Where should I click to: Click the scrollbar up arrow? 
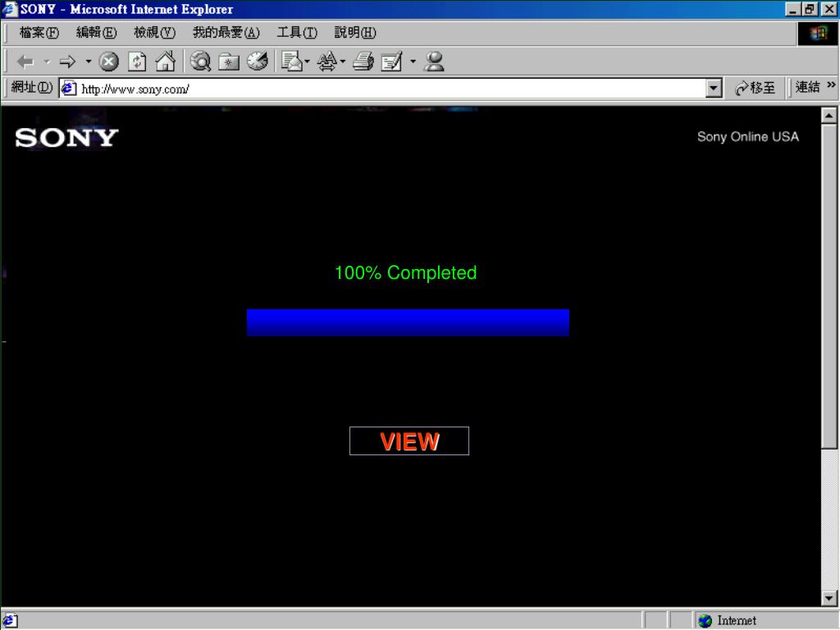pos(829,115)
